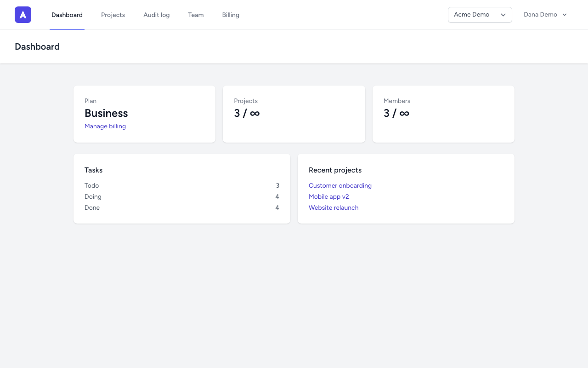Click the Done row in Tasks
Viewport: 588px width, 368px height.
[x=182, y=207]
